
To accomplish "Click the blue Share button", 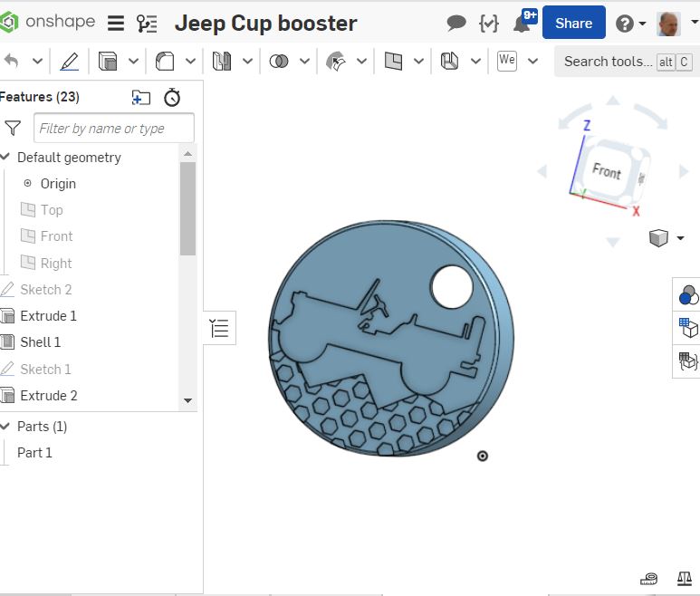I will [573, 24].
